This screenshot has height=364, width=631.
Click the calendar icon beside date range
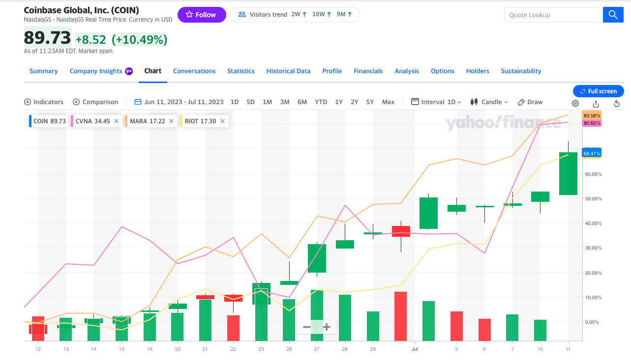pyautogui.click(x=138, y=102)
